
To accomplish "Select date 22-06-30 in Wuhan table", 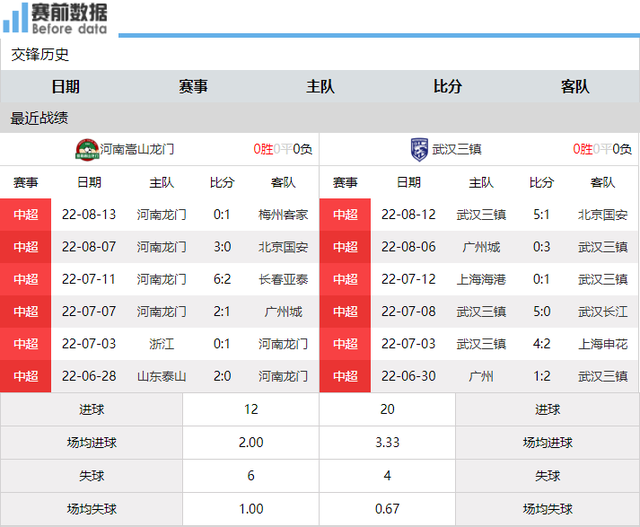I will (409, 376).
